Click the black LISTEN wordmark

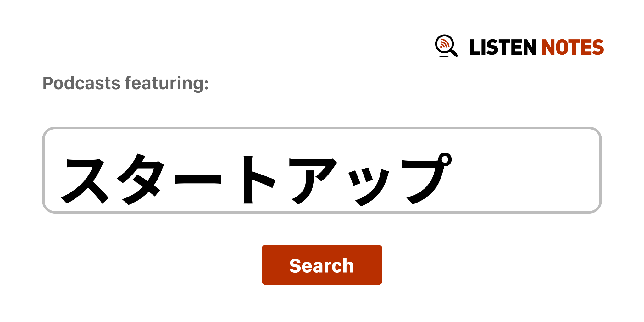coord(502,47)
